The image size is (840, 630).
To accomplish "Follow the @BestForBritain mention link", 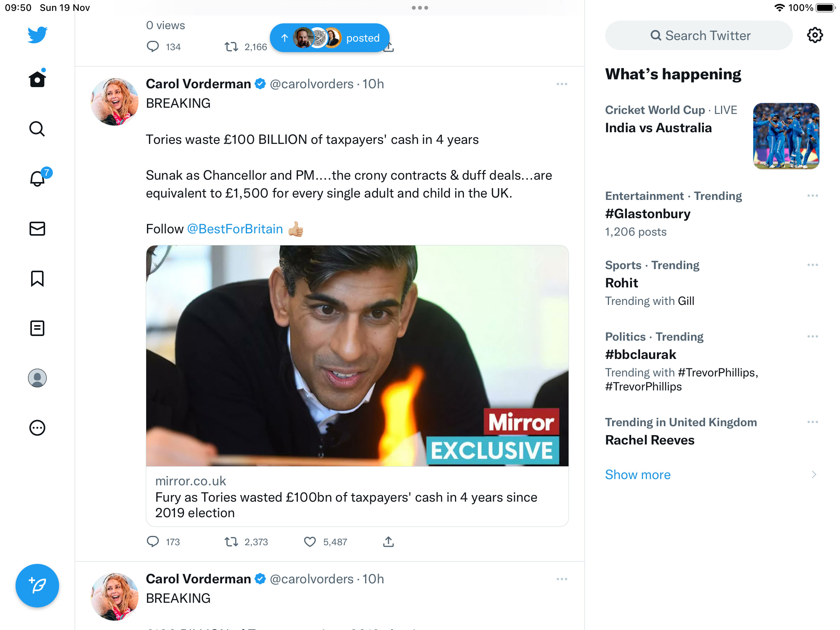I will (x=235, y=229).
